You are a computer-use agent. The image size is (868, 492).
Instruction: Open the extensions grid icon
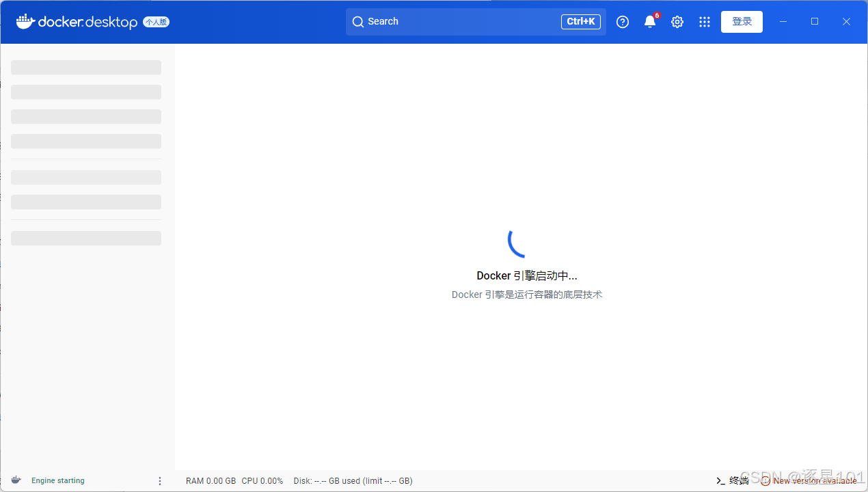(705, 22)
